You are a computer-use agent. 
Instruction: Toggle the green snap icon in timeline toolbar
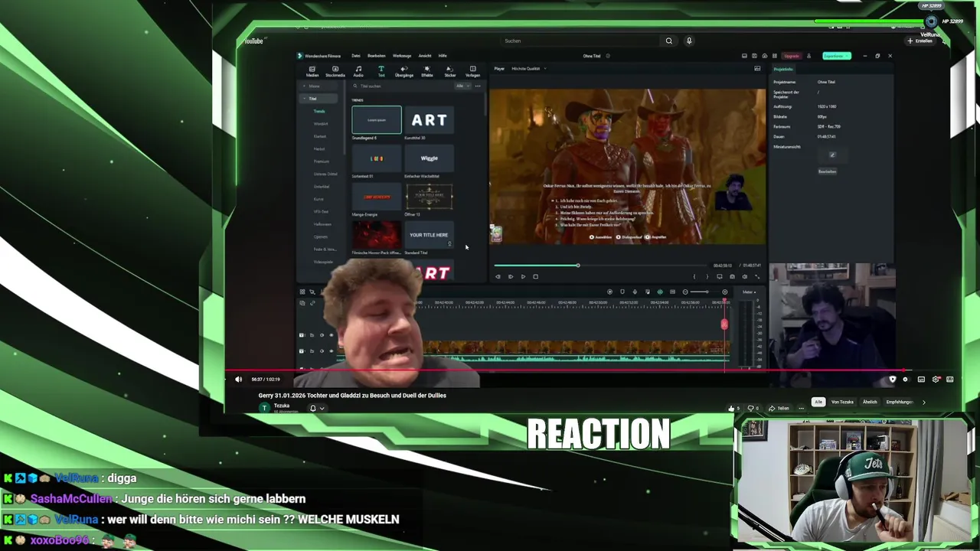pyautogui.click(x=660, y=292)
